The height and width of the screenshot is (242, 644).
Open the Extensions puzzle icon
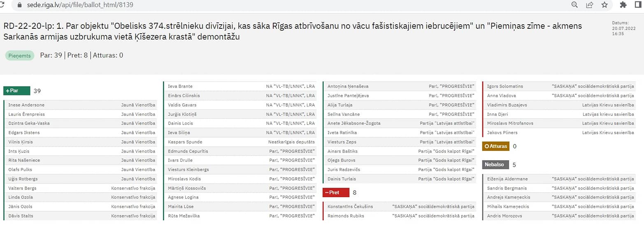coord(623,5)
